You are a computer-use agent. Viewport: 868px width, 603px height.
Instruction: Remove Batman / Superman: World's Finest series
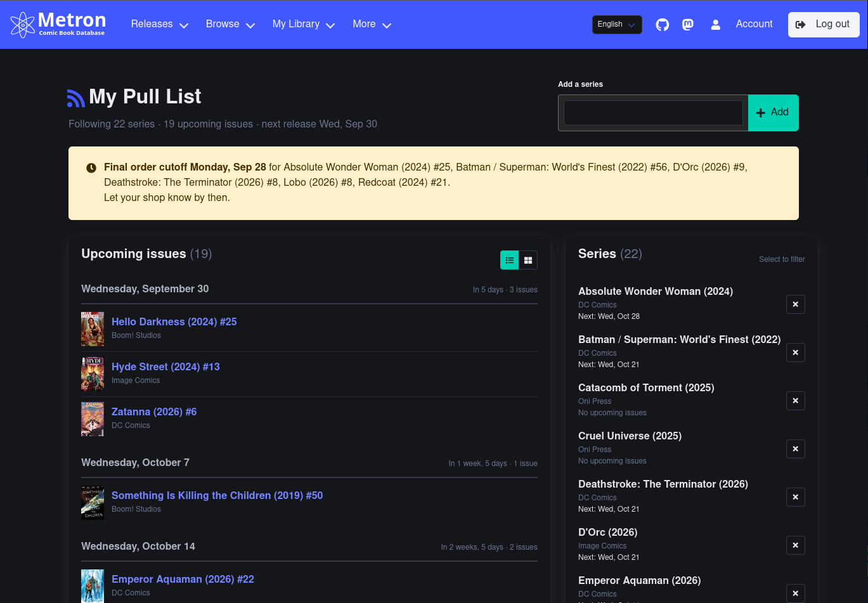click(796, 353)
